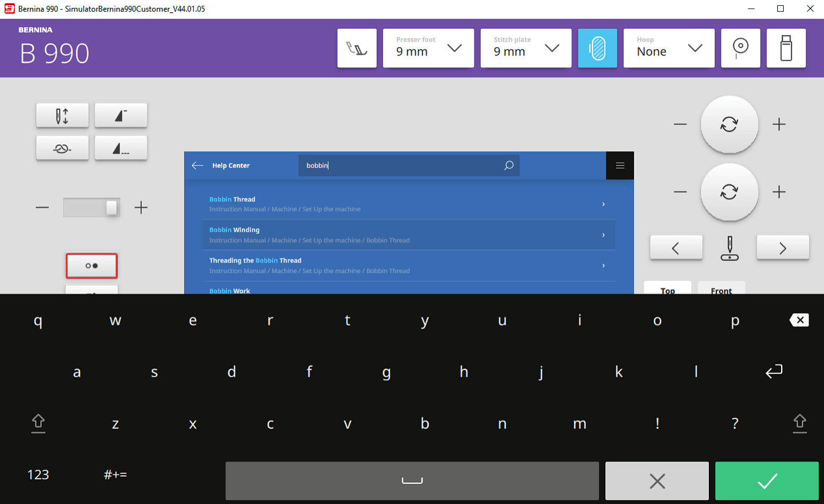
Task: Open the Threading the Bobbin Thread result
Action: tap(409, 266)
